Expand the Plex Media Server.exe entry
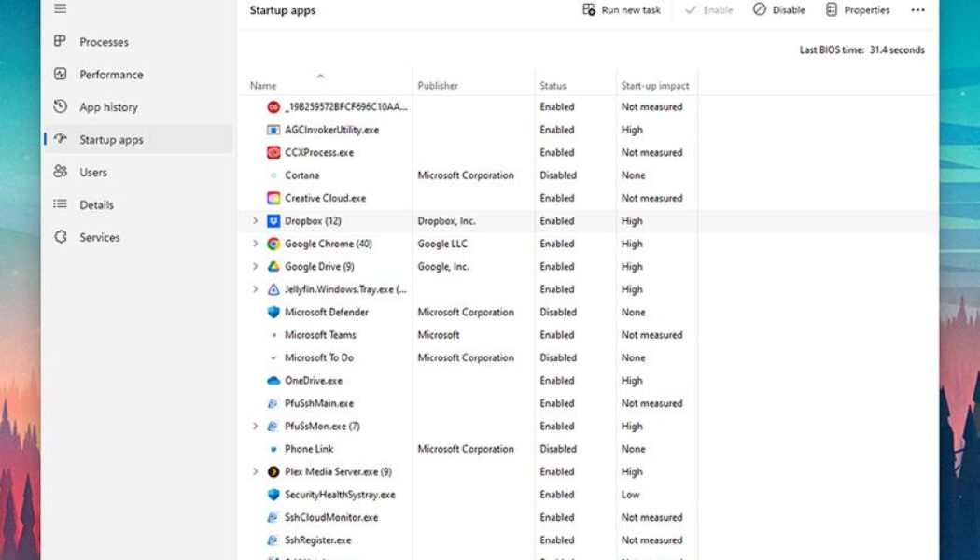Image resolution: width=980 pixels, height=560 pixels. tap(256, 471)
